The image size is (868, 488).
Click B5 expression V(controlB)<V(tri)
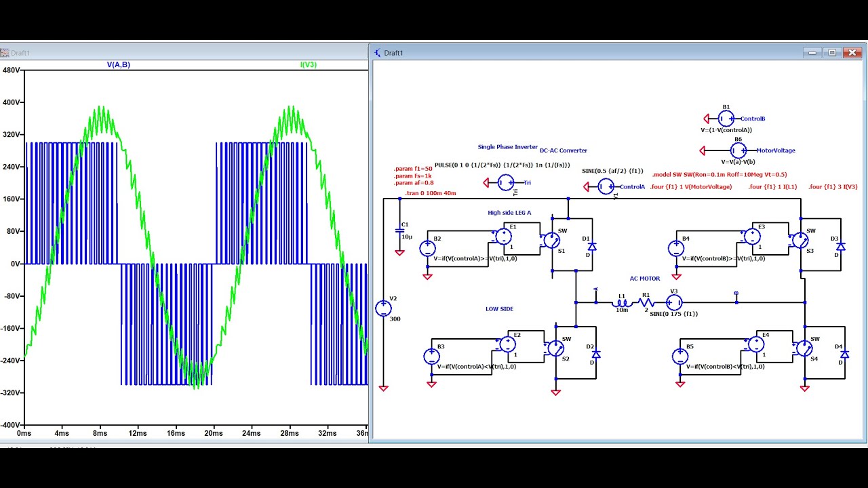click(x=725, y=367)
